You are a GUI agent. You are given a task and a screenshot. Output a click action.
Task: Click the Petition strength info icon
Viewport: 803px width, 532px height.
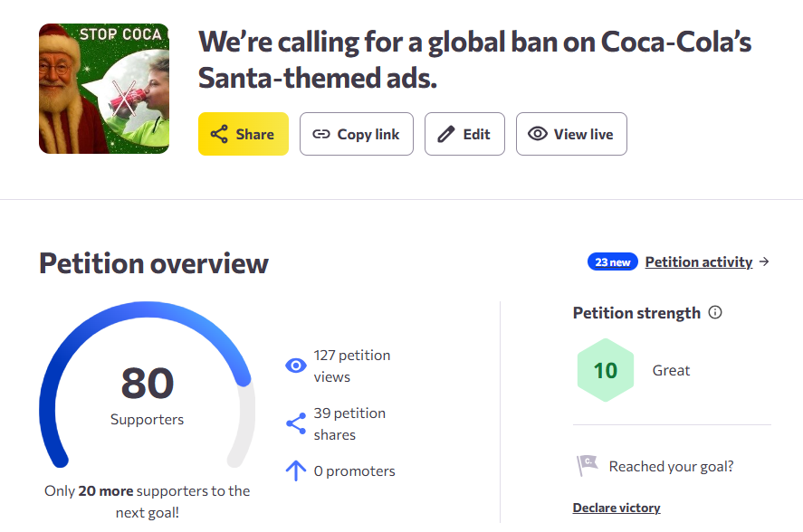point(715,313)
